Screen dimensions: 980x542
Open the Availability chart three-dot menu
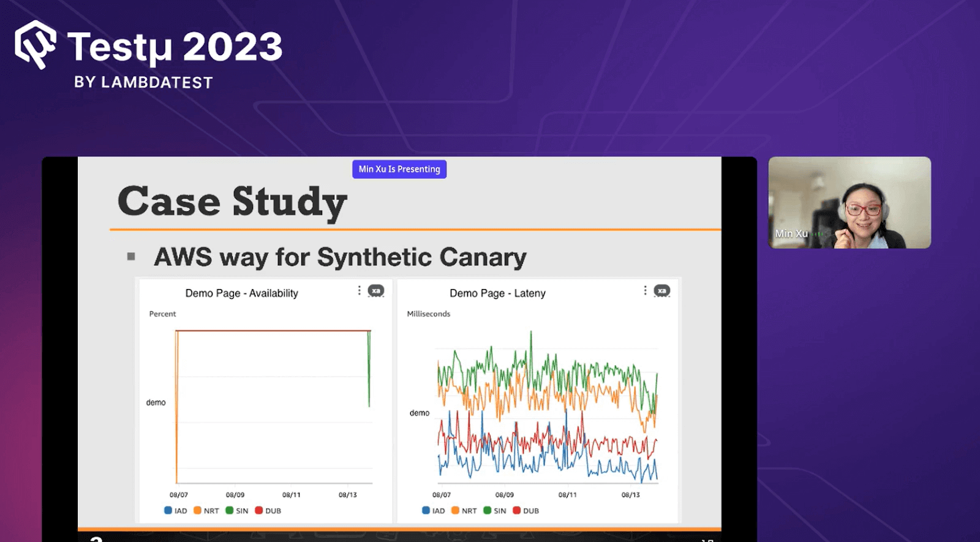pos(360,290)
